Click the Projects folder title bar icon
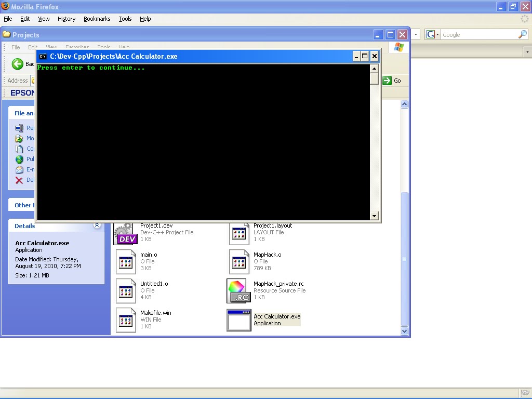Viewport: 532px width, 399px height. tap(6, 34)
